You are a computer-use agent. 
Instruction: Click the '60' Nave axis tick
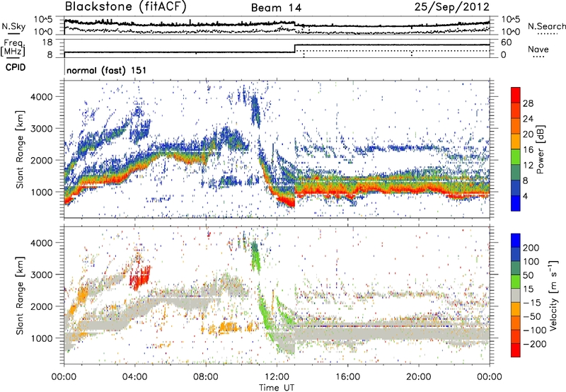pyautogui.click(x=506, y=42)
